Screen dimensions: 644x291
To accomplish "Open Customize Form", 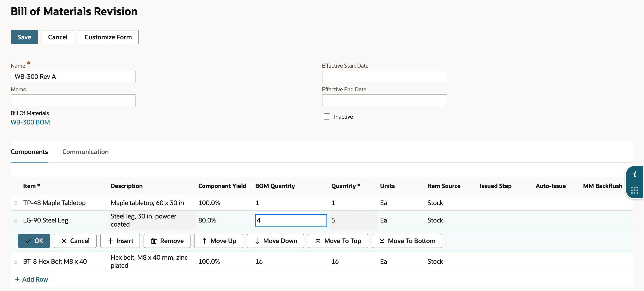I will pyautogui.click(x=108, y=37).
